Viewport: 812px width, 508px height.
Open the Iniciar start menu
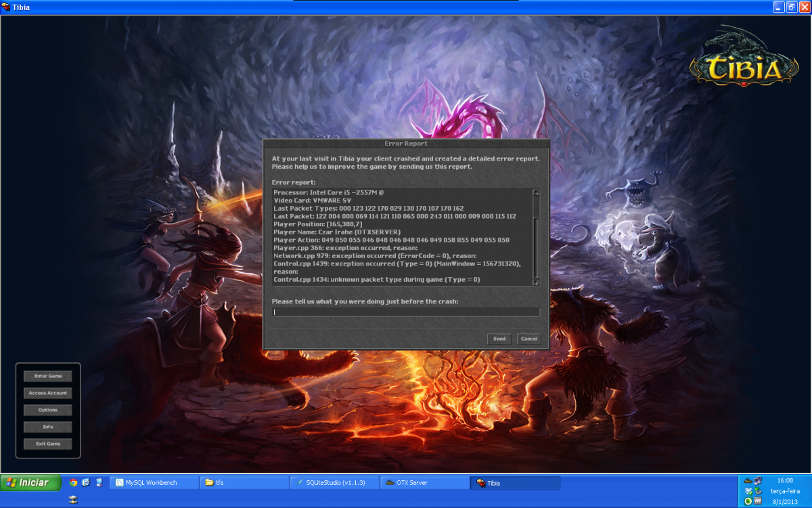pos(30,482)
